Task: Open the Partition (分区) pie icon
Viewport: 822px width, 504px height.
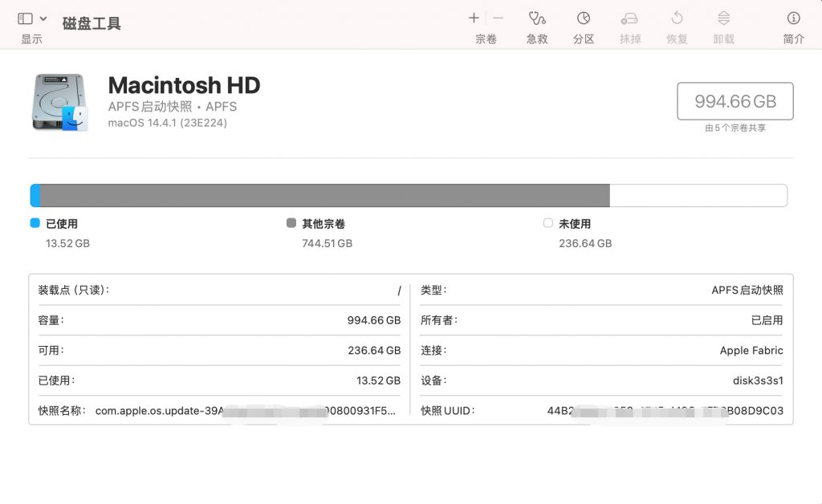Action: click(584, 18)
